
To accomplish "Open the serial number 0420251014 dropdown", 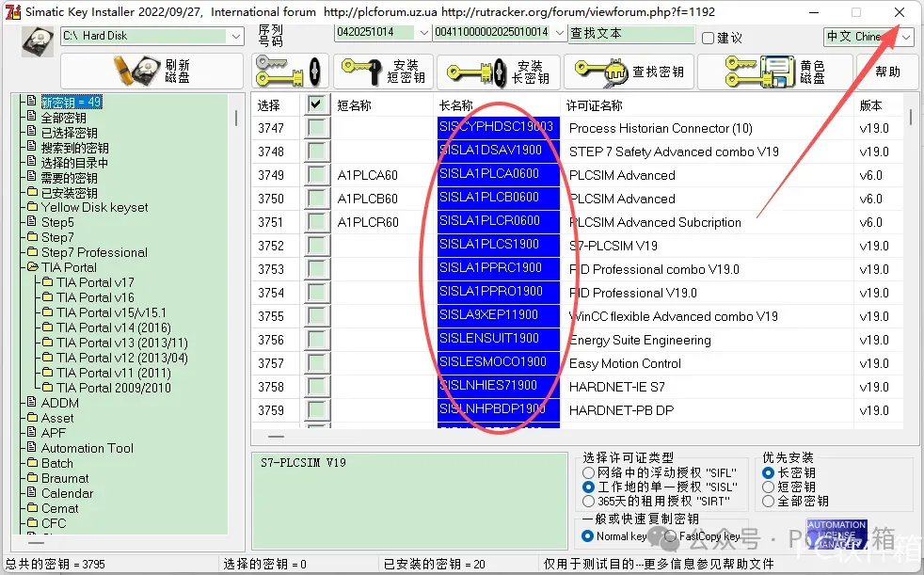I will (x=423, y=32).
